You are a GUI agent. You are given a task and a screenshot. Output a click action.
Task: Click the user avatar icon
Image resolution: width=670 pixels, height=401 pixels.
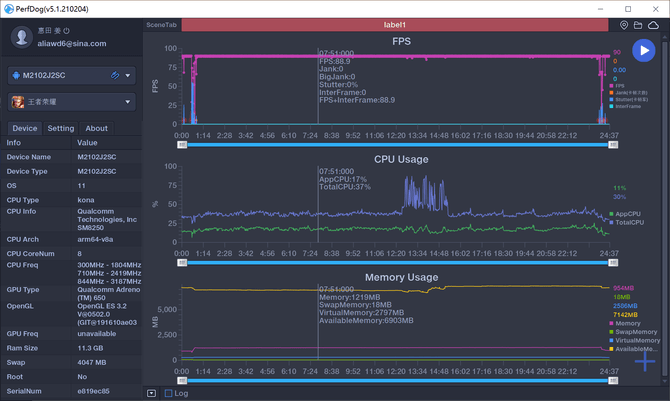coord(21,37)
